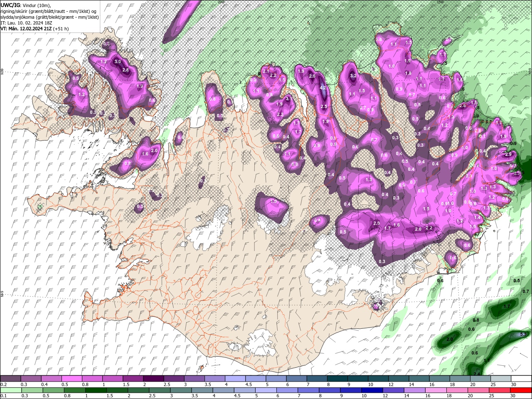This screenshot has height=399, width=532.
Task: Click the light pink rain swatch labelled 16
Action: [436, 390]
